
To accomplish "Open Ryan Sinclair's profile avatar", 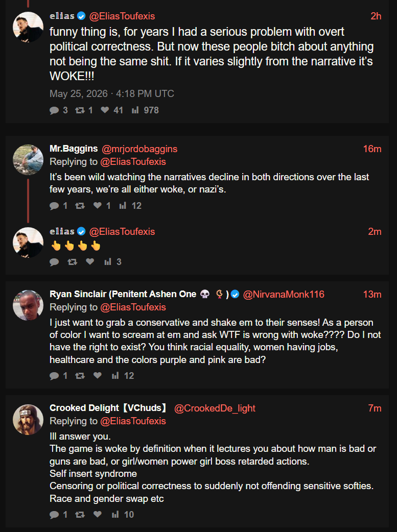I will (x=28, y=305).
